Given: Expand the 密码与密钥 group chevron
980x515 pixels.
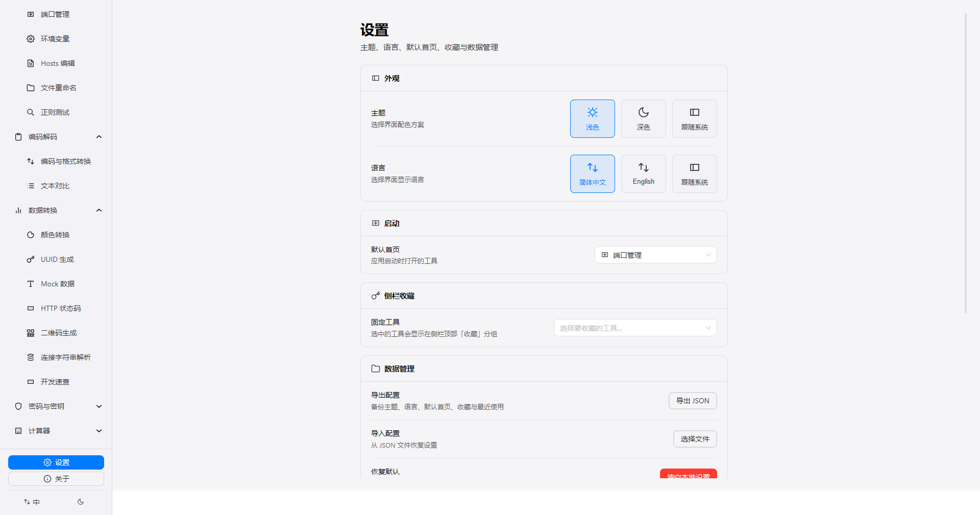Looking at the screenshot, I should [99, 406].
